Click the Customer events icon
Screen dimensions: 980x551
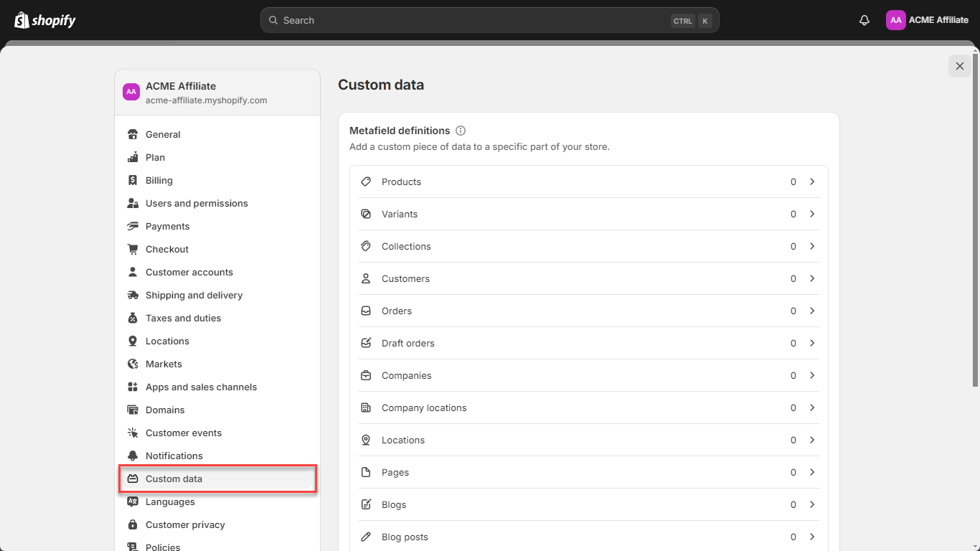tap(133, 433)
